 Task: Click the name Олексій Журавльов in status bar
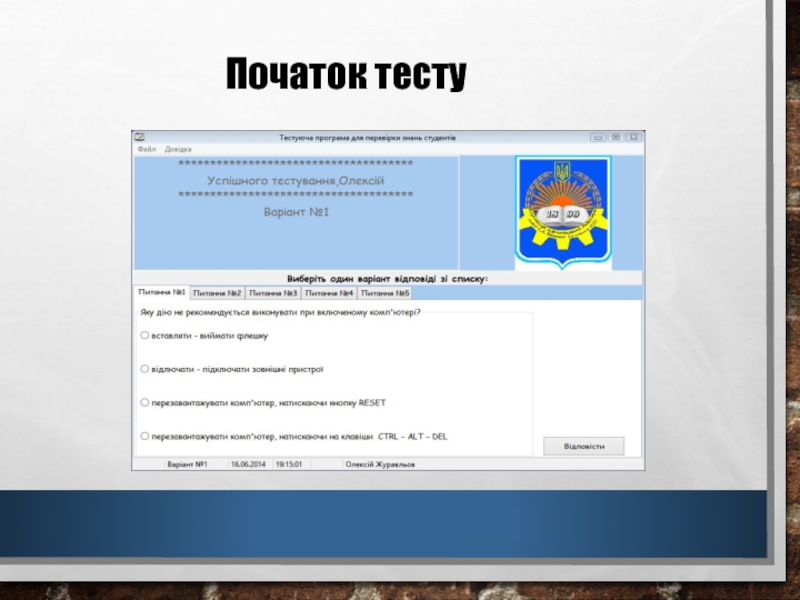(379, 464)
